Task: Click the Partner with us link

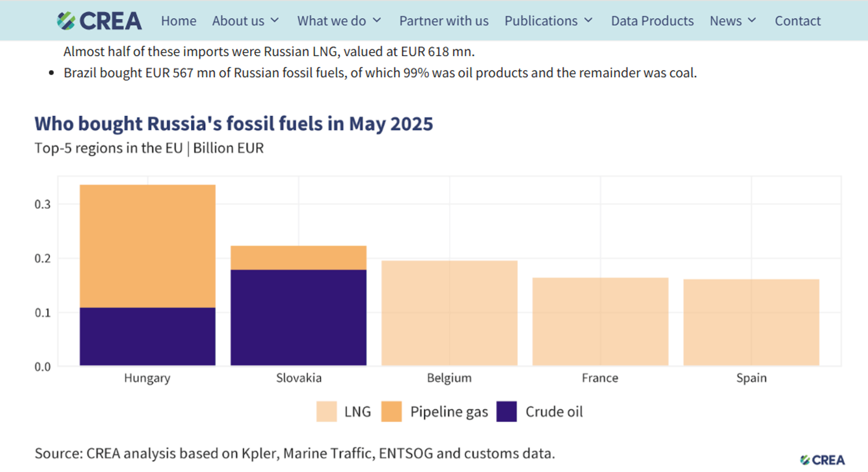Action: tap(443, 20)
